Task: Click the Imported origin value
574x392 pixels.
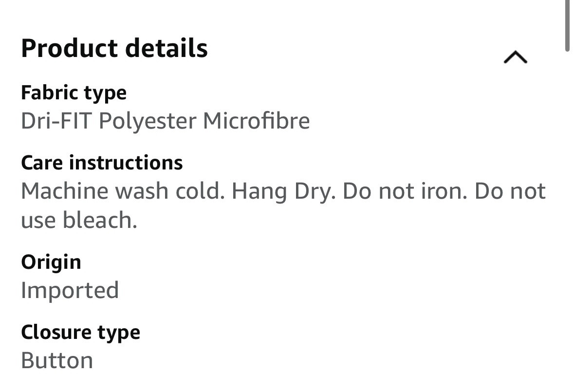Action: pos(70,291)
